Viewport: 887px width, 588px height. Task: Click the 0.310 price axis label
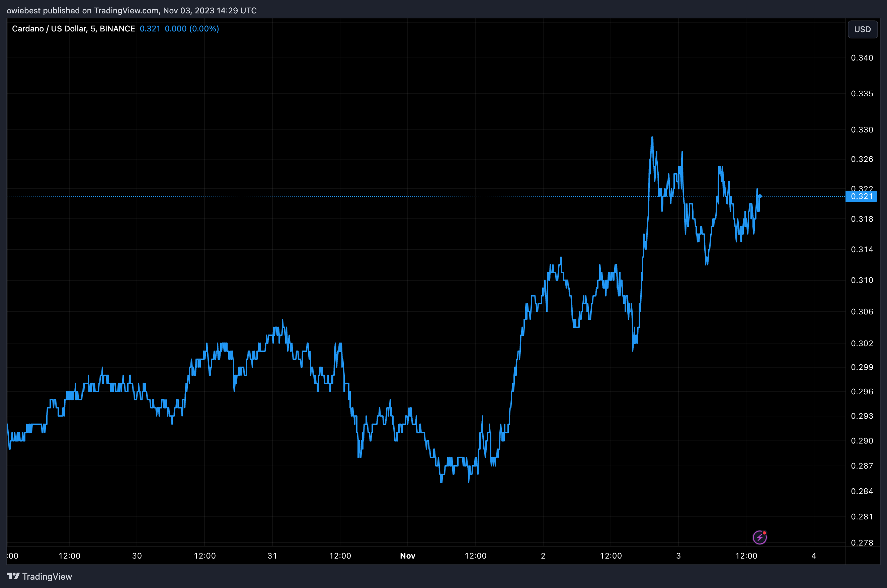(x=862, y=280)
